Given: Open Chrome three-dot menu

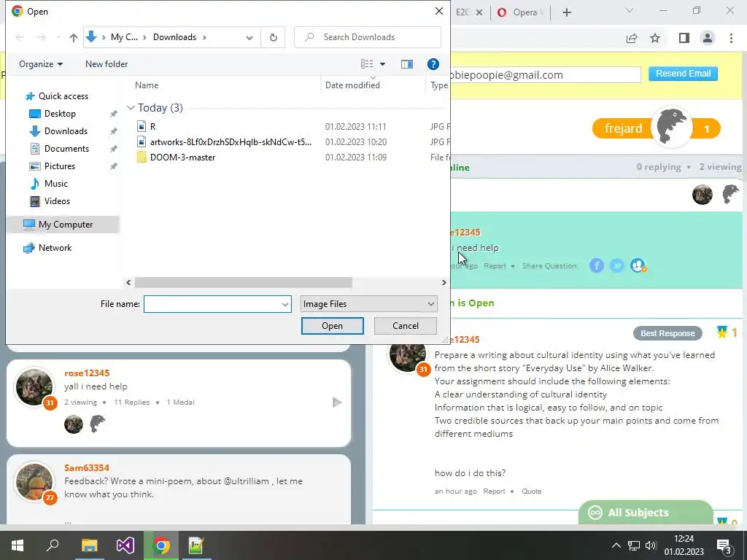Looking at the screenshot, I should pyautogui.click(x=731, y=38).
